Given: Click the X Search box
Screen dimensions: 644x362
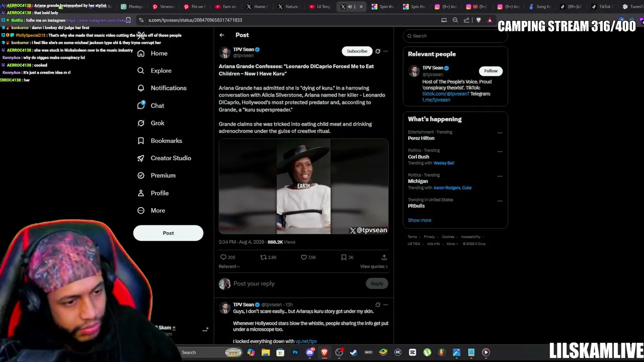Looking at the screenshot, I should [x=455, y=36].
